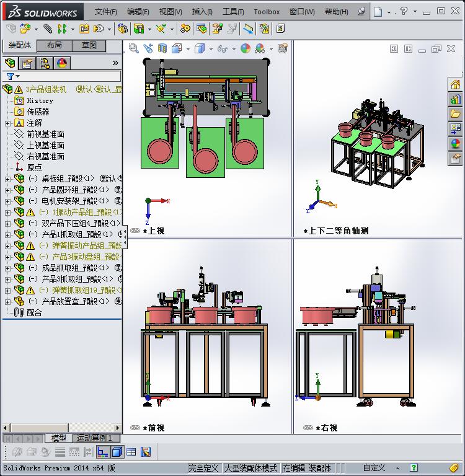The width and height of the screenshot is (465, 476).
Task: Expand the 桌板组_預設<1> component node
Action: pos(7,179)
